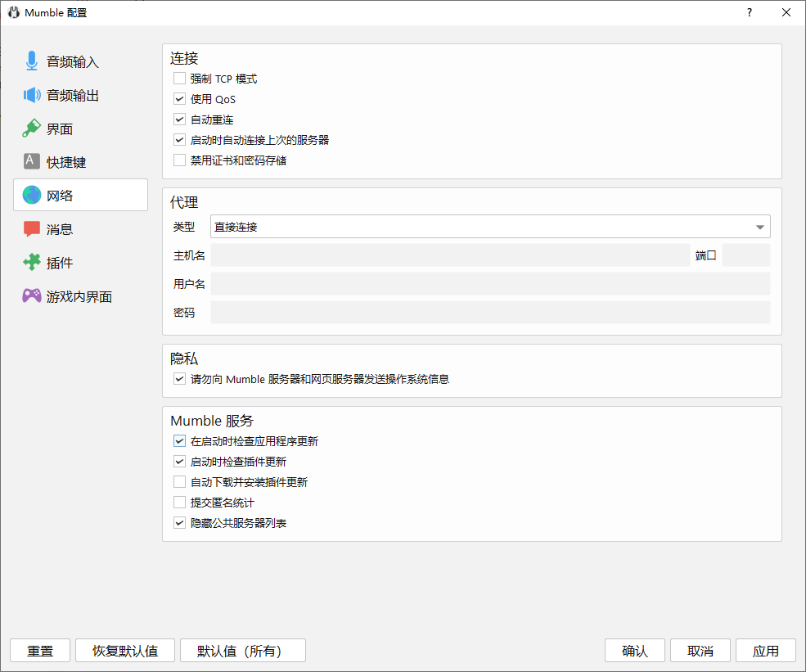Click the 主机名 input field
Viewport: 806px width, 672px height.
(450, 255)
